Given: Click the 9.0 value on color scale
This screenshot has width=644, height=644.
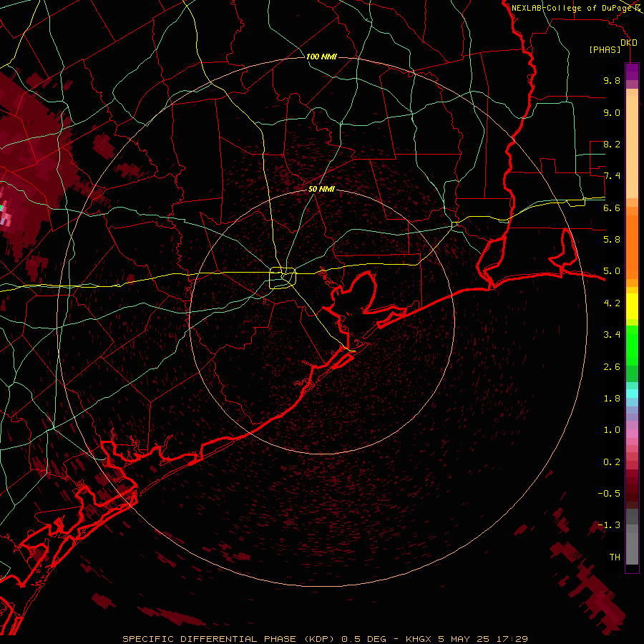Looking at the screenshot, I should (x=612, y=112).
